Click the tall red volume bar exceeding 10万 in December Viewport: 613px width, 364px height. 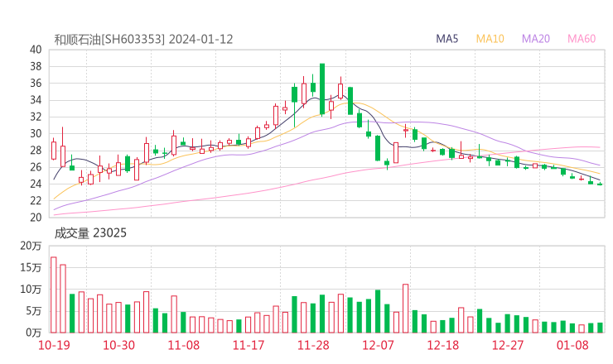coord(405,309)
